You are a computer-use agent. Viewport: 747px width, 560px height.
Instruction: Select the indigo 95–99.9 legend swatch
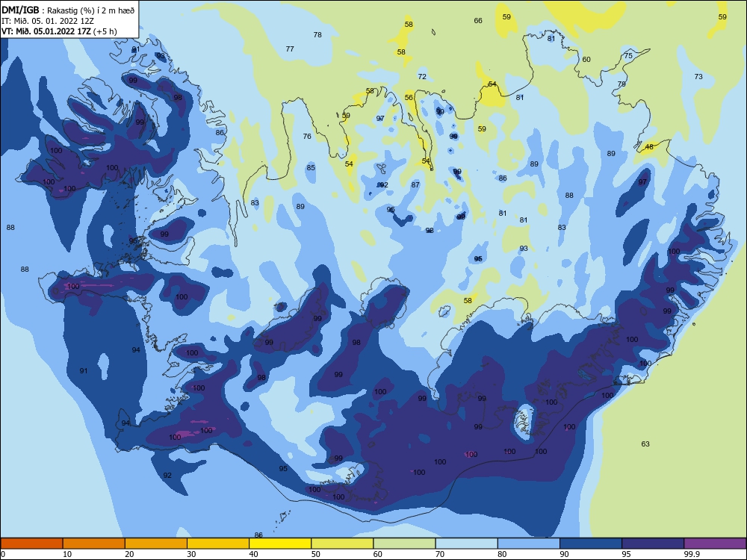653,544
